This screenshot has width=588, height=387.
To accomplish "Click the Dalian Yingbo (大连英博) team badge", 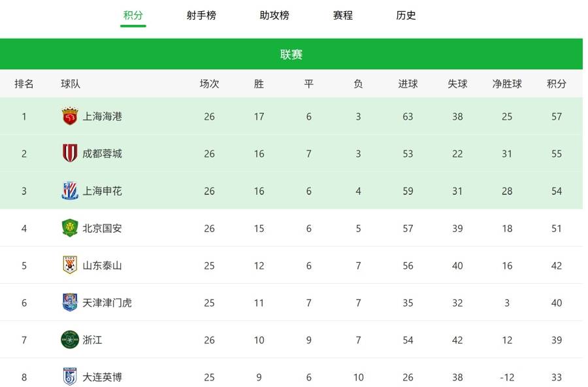I will 70,377.
